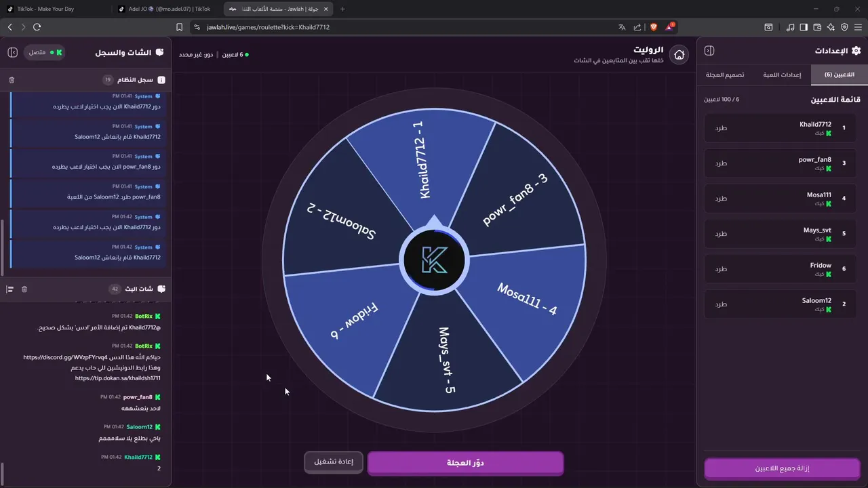This screenshot has height=488, width=868.
Task: Kick player Mays_svt with طرد
Action: tap(721, 234)
